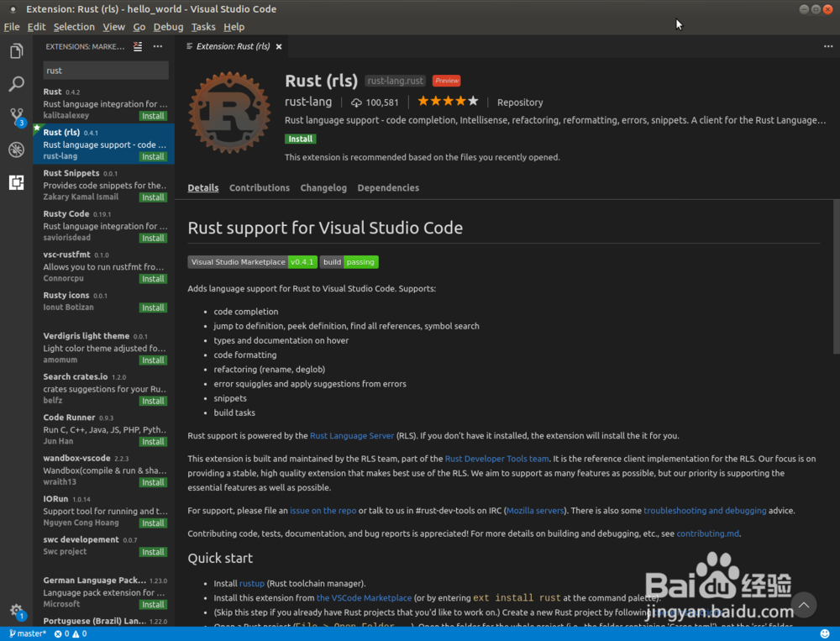840x641 pixels.
Task: Open the View menu
Action: click(113, 27)
